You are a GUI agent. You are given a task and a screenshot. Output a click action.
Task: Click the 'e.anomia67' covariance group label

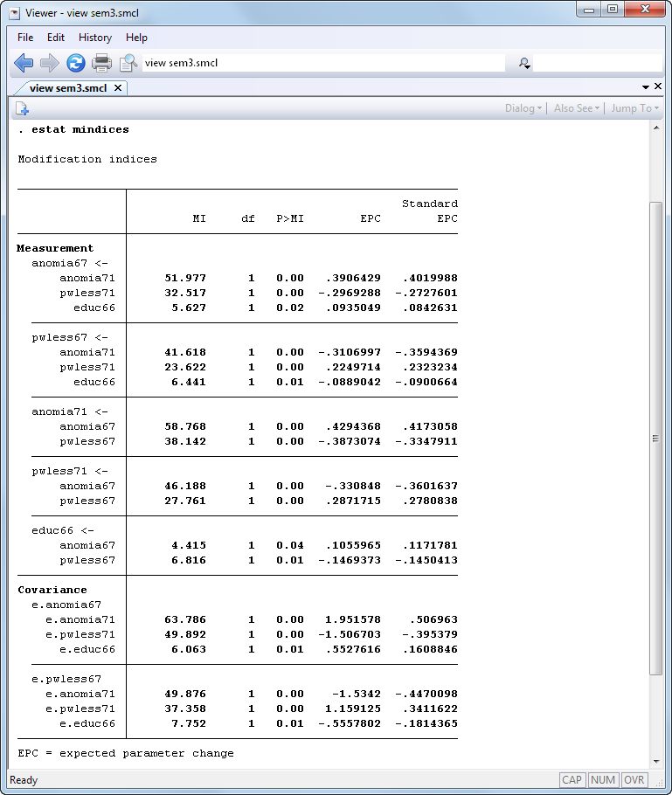pyautogui.click(x=66, y=605)
